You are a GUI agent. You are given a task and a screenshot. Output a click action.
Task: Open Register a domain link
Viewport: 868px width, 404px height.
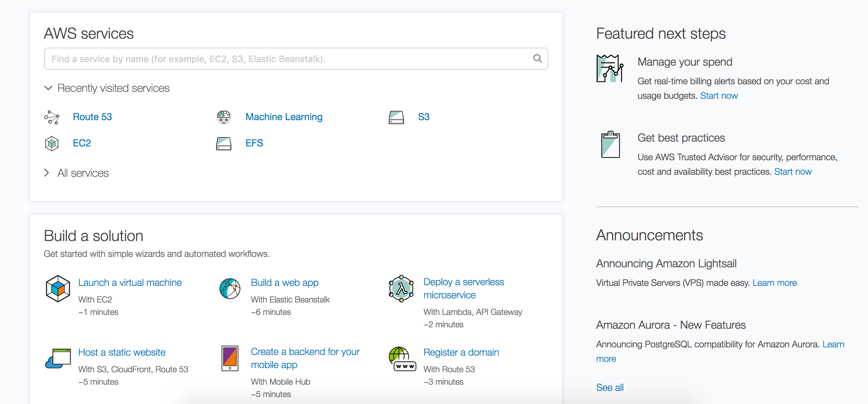tap(461, 352)
